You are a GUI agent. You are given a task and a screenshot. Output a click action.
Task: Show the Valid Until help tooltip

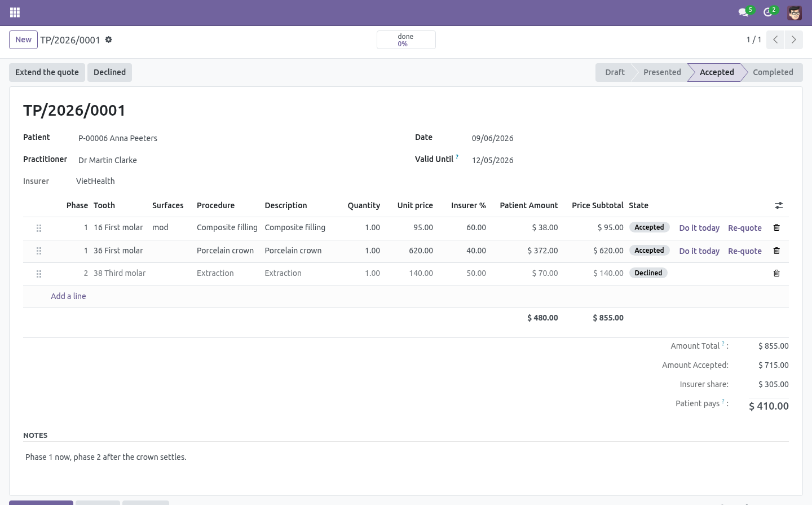(x=457, y=157)
